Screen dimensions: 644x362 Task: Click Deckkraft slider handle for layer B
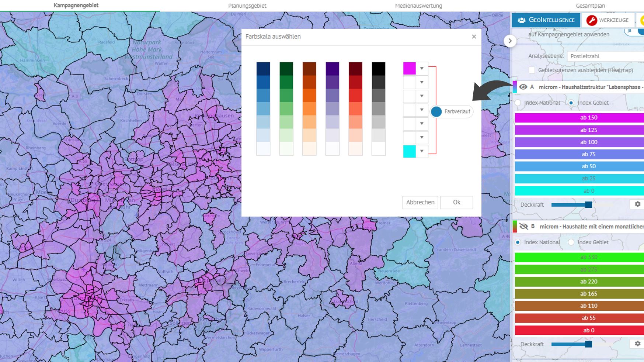coord(588,344)
